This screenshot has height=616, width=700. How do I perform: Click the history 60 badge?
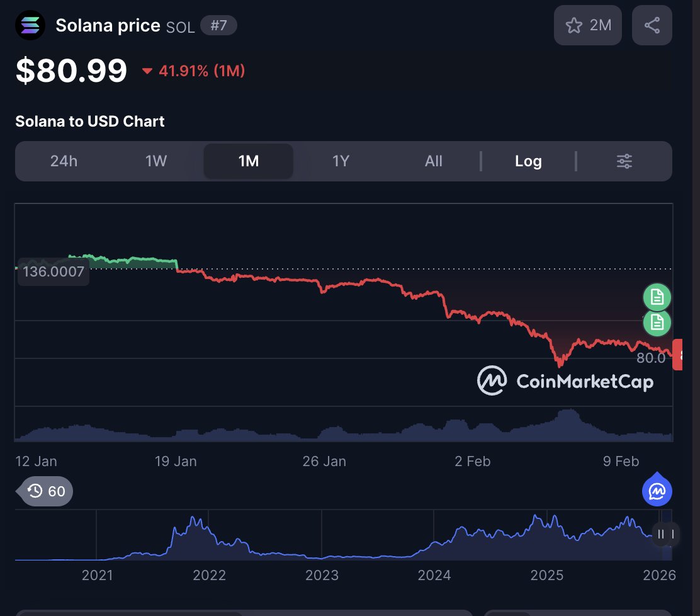[45, 491]
